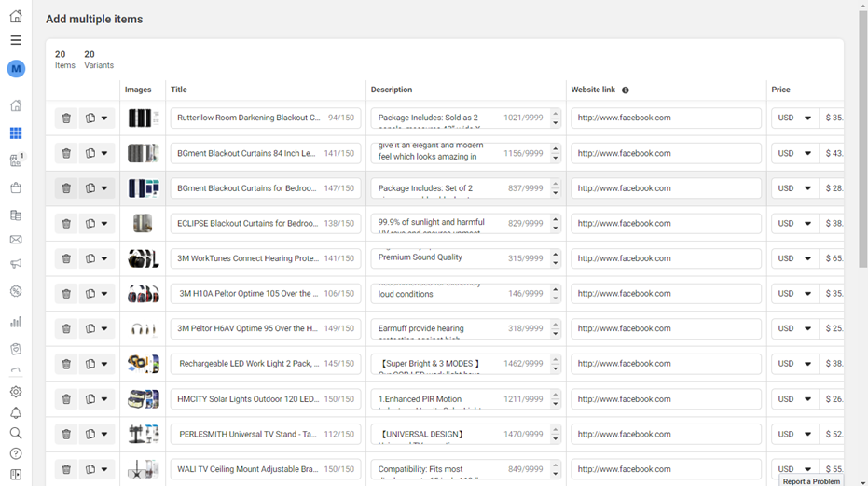
Task: Delete the 3M Peltor H6AV Optime 95 row
Action: (x=66, y=328)
